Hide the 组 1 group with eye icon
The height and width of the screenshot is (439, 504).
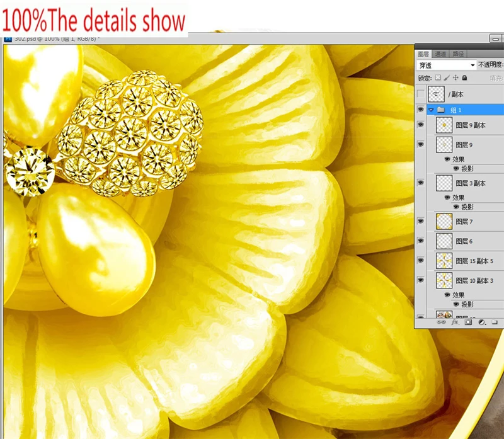(420, 110)
